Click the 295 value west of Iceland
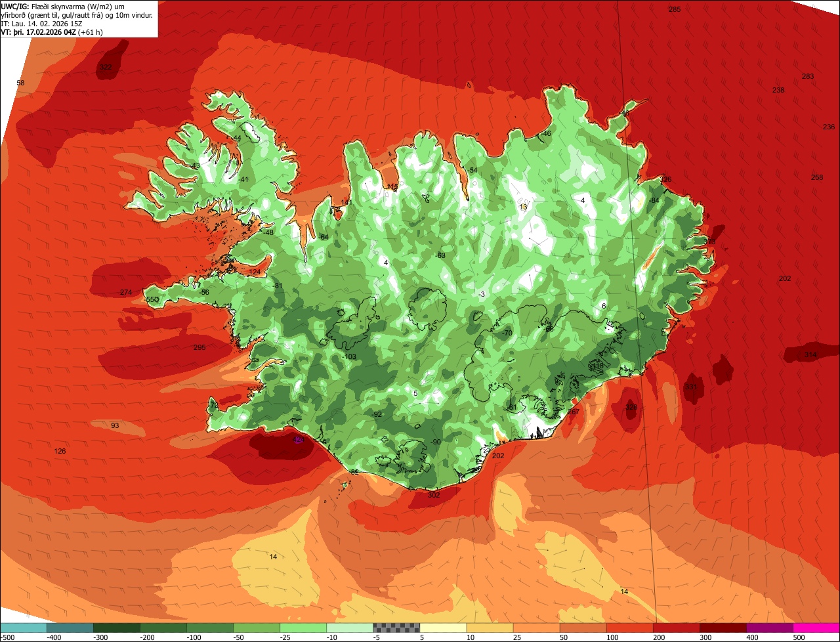The height and width of the screenshot is (642, 840). coord(199,348)
